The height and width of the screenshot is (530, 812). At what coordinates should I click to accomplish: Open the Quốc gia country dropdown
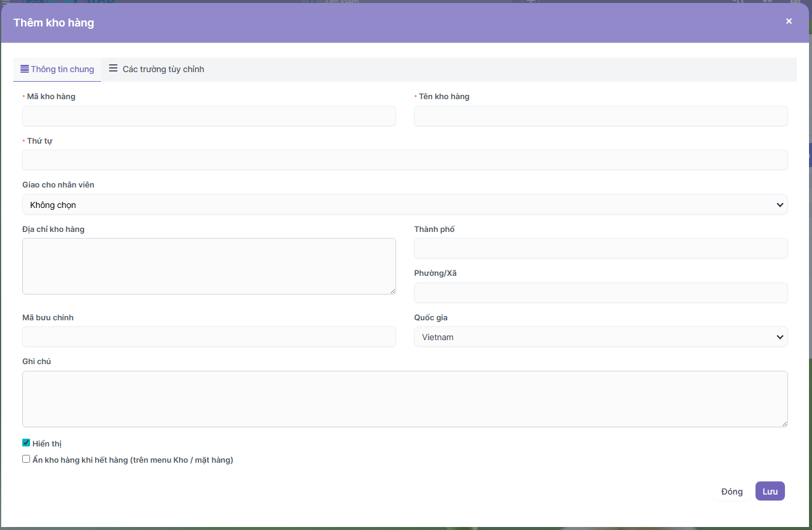(x=600, y=337)
